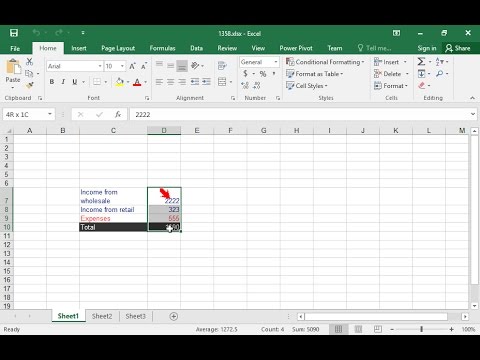Click the Save icon in title bar

pyautogui.click(x=14, y=33)
